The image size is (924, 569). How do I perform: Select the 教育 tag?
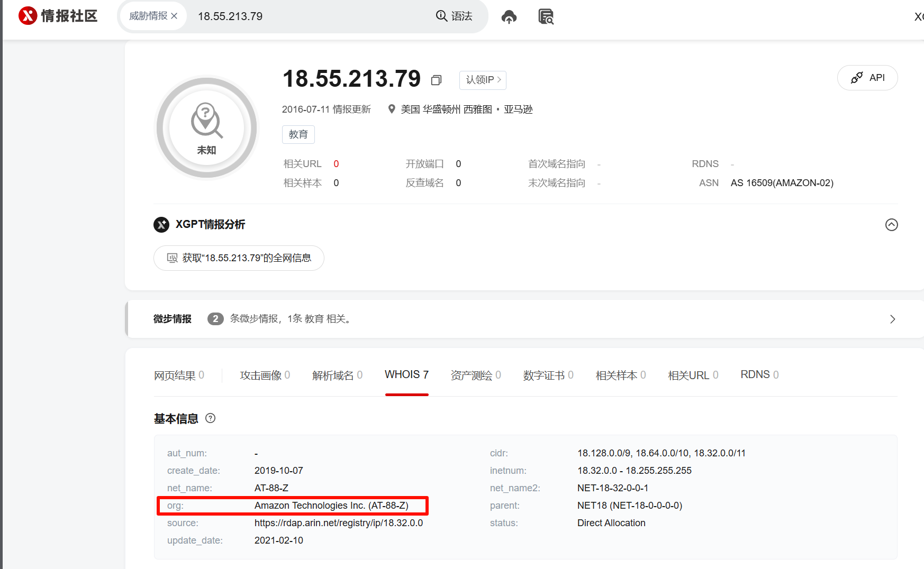point(298,134)
